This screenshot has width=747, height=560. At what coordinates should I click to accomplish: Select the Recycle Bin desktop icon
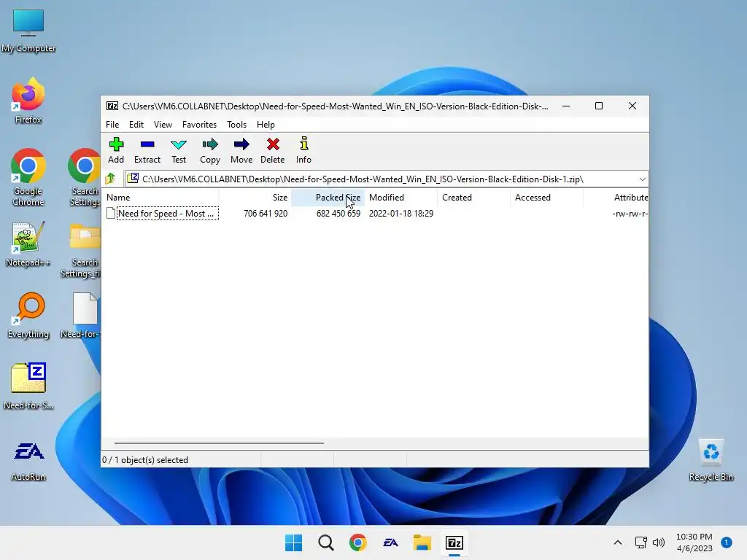pos(711,460)
